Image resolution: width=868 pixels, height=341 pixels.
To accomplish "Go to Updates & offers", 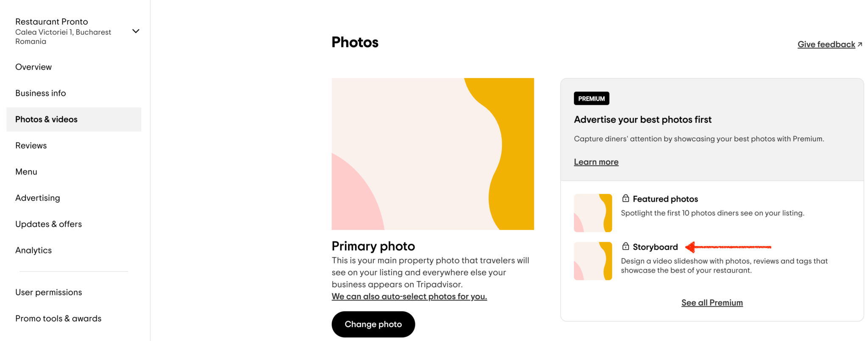I will point(49,224).
